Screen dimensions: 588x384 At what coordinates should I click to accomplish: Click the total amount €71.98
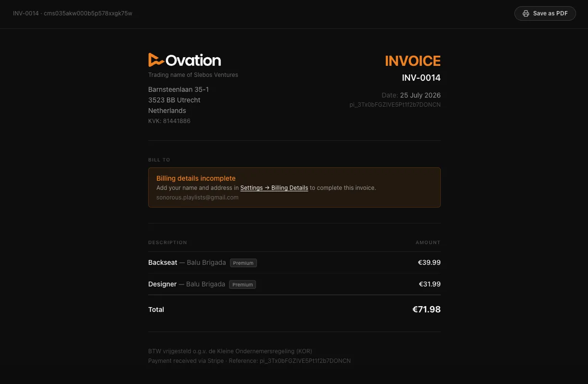coord(426,310)
